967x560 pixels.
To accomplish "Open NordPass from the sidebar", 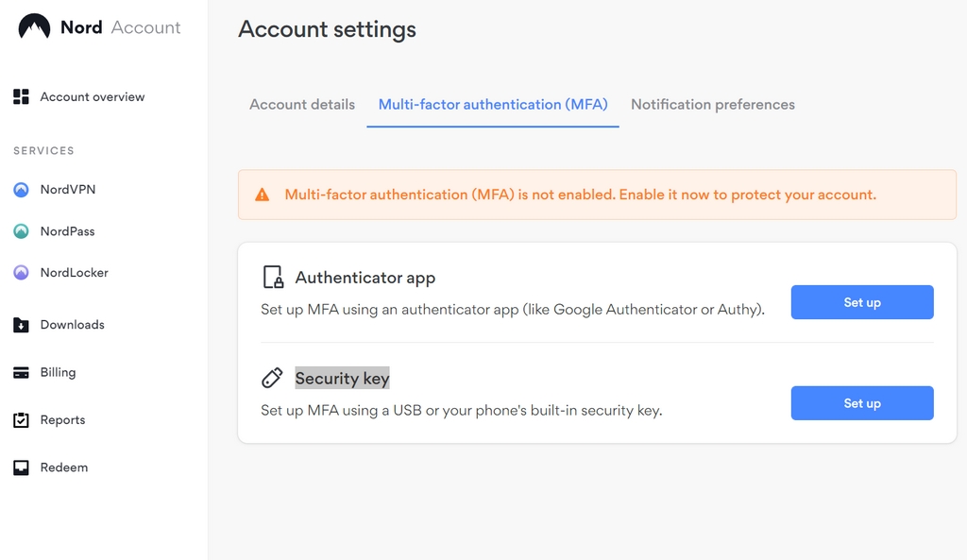I will pos(68,231).
